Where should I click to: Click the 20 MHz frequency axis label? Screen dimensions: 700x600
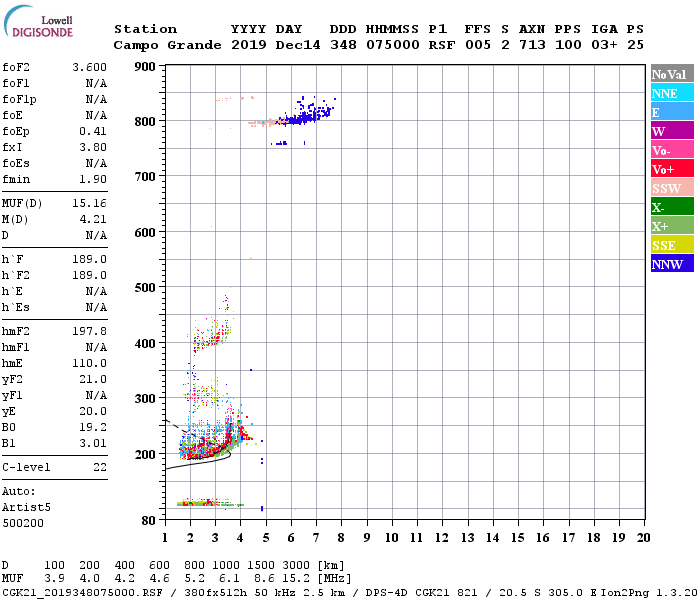(643, 538)
